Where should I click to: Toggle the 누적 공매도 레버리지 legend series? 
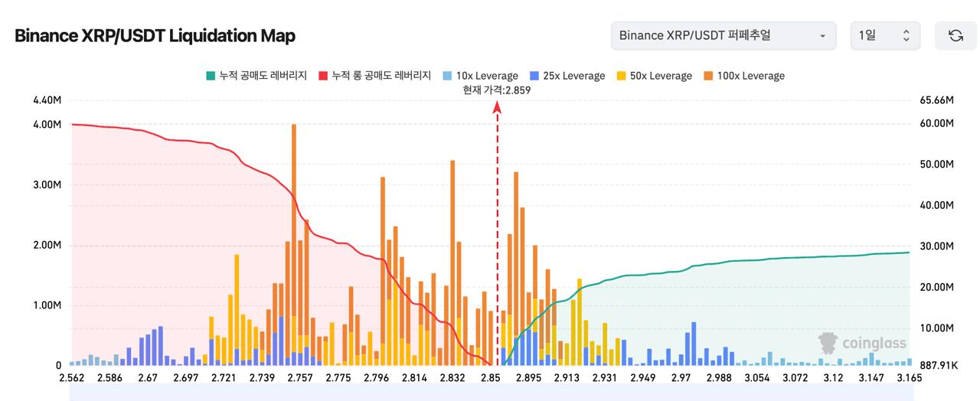coord(256,76)
